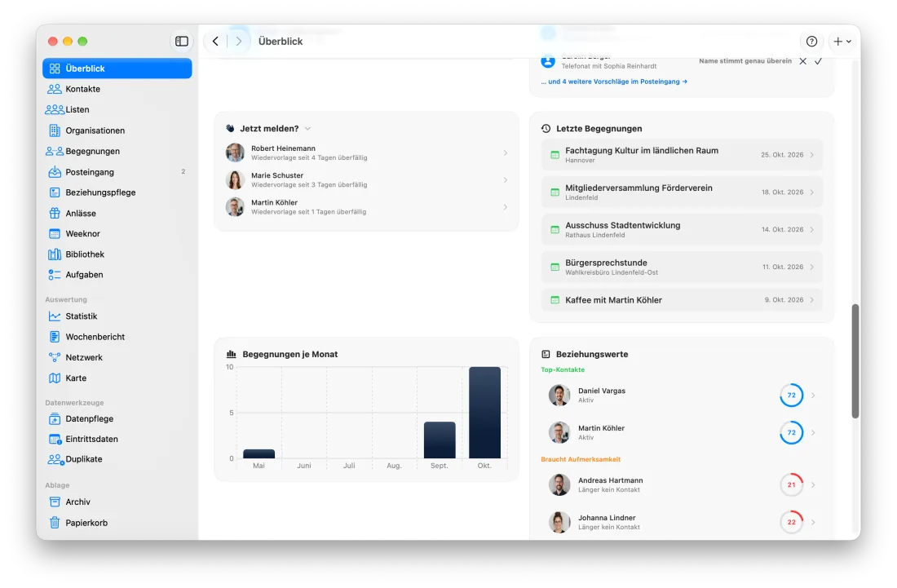Image resolution: width=897 pixels, height=588 pixels.
Task: Dismiss the name match suggestion with X
Action: point(802,61)
